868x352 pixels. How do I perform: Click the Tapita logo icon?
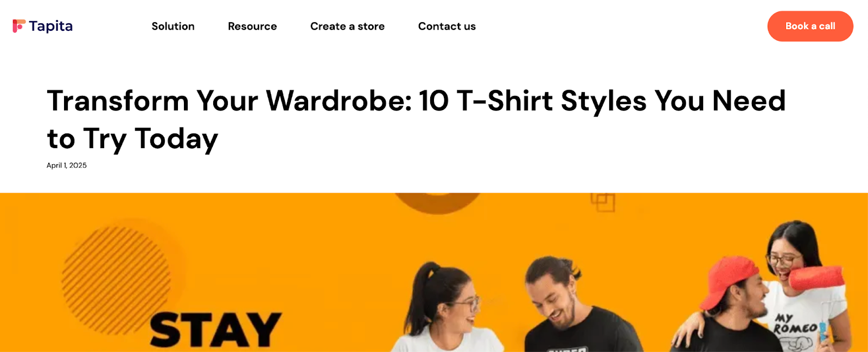point(19,26)
